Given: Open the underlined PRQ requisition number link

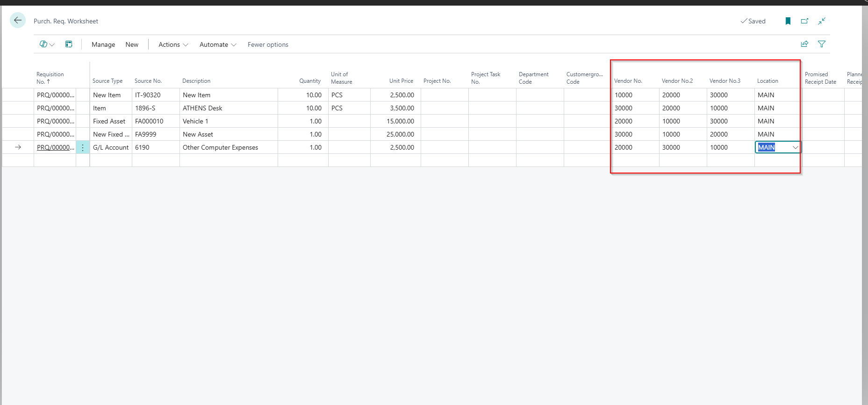Looking at the screenshot, I should point(55,148).
